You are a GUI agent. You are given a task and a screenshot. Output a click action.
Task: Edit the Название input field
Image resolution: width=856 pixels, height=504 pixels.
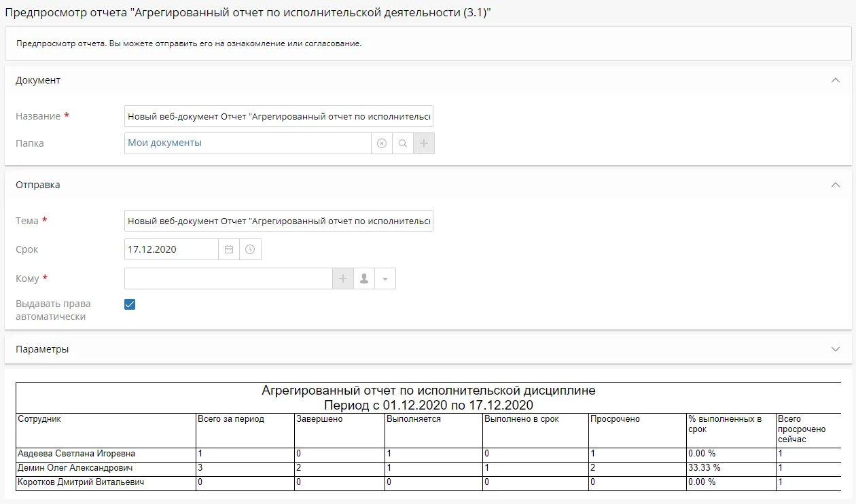pyautogui.click(x=279, y=116)
